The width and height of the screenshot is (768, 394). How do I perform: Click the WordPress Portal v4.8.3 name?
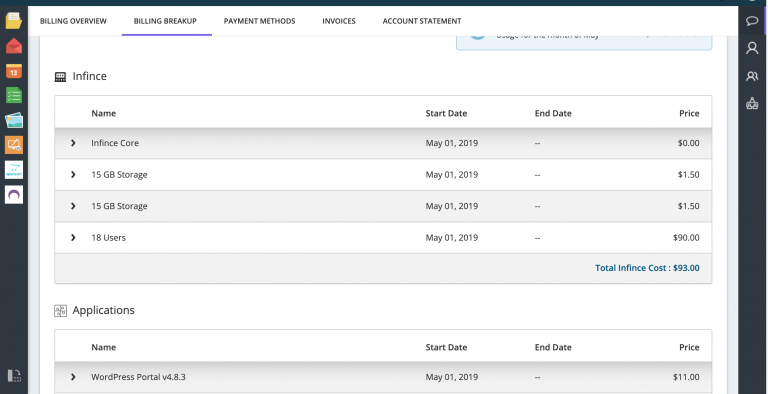(x=138, y=377)
